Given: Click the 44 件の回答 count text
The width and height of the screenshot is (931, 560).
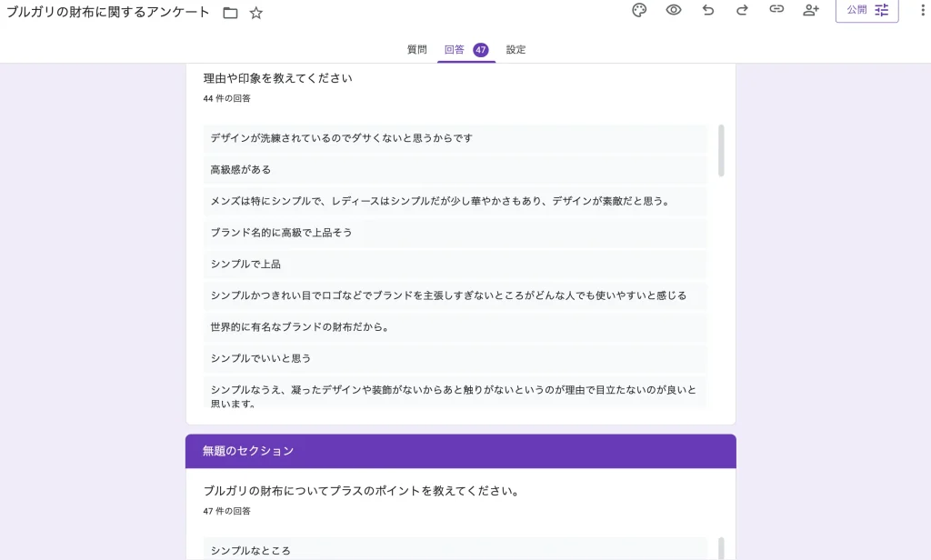Looking at the screenshot, I should click(x=226, y=98).
